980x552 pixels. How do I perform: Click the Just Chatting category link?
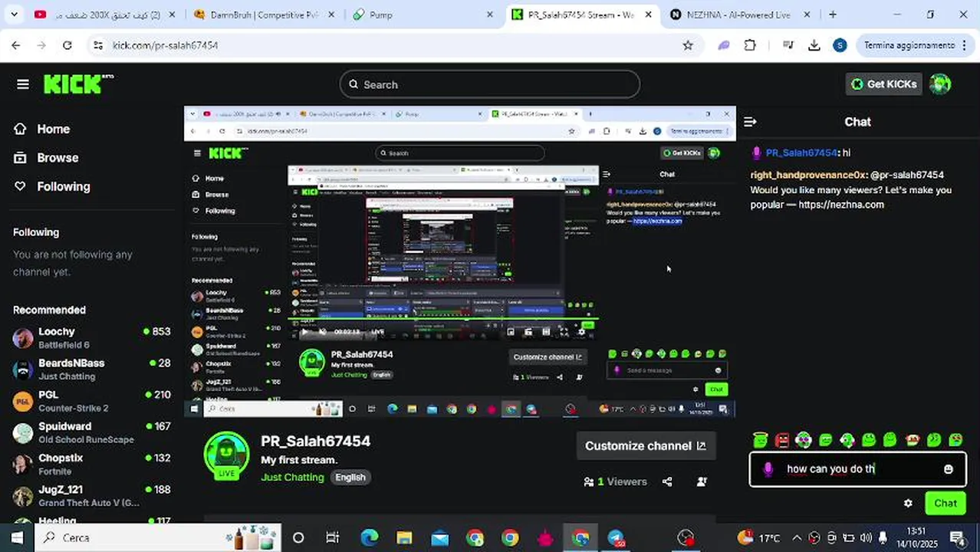[x=292, y=477]
